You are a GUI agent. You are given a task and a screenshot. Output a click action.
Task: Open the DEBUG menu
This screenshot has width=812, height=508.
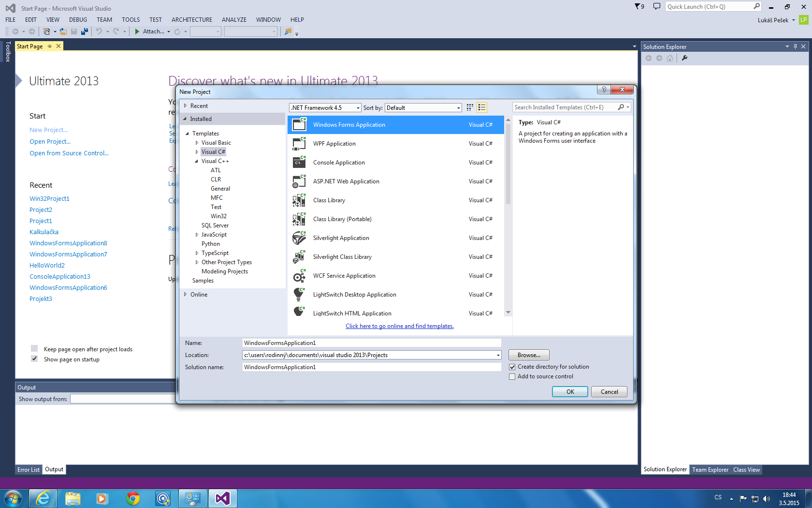tap(78, 20)
